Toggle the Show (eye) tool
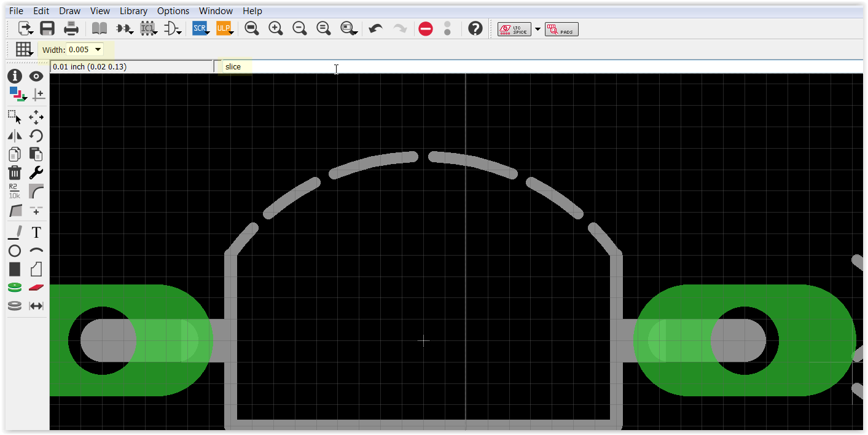 coord(36,76)
